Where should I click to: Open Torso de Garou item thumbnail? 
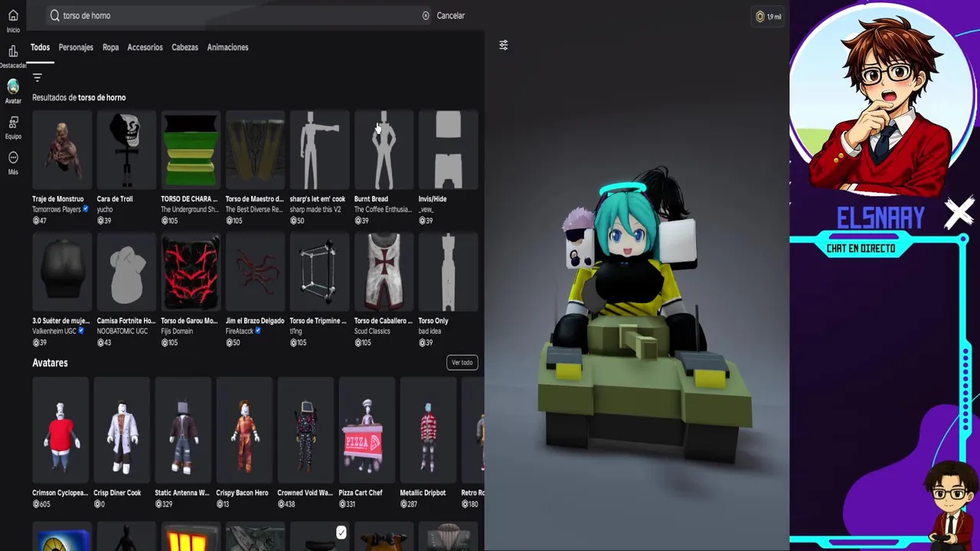click(x=191, y=272)
